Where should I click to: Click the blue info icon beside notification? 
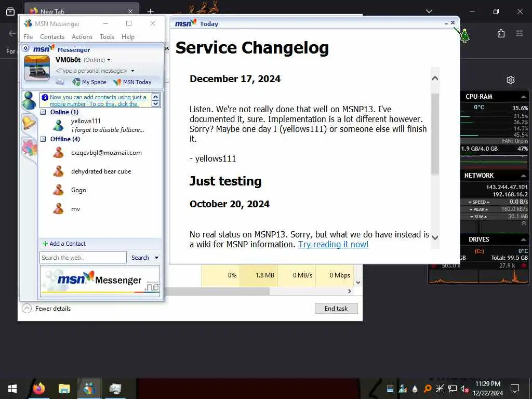point(45,97)
